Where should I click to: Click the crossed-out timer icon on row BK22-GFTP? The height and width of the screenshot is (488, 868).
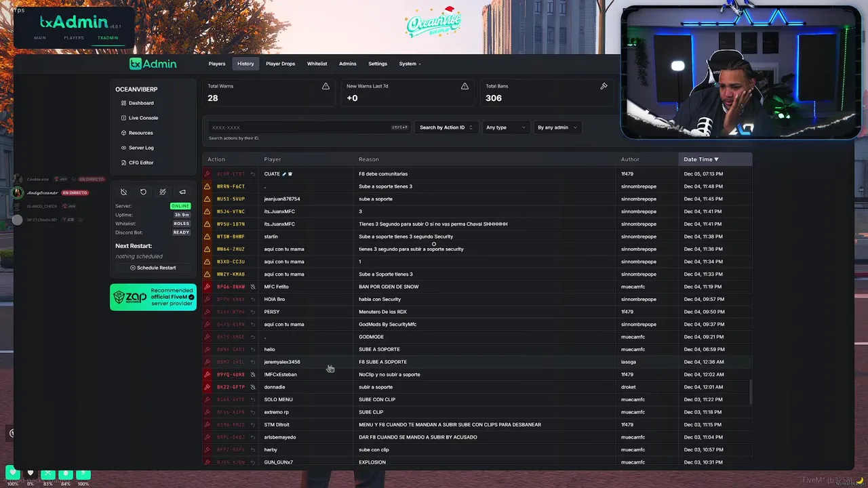pos(253,387)
